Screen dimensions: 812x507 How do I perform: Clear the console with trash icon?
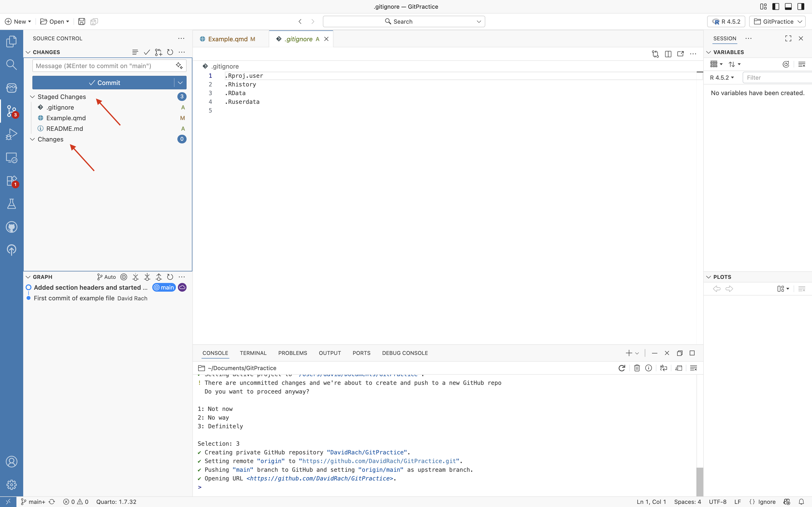click(637, 368)
